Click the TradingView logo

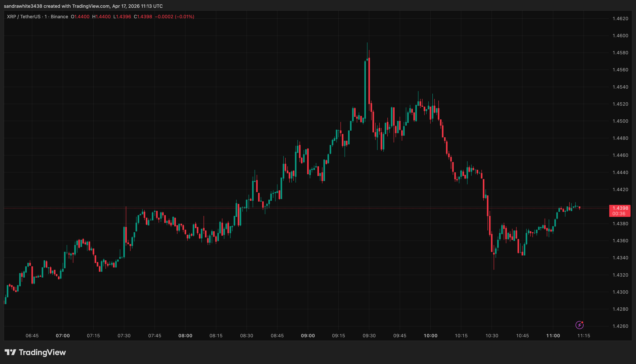35,353
